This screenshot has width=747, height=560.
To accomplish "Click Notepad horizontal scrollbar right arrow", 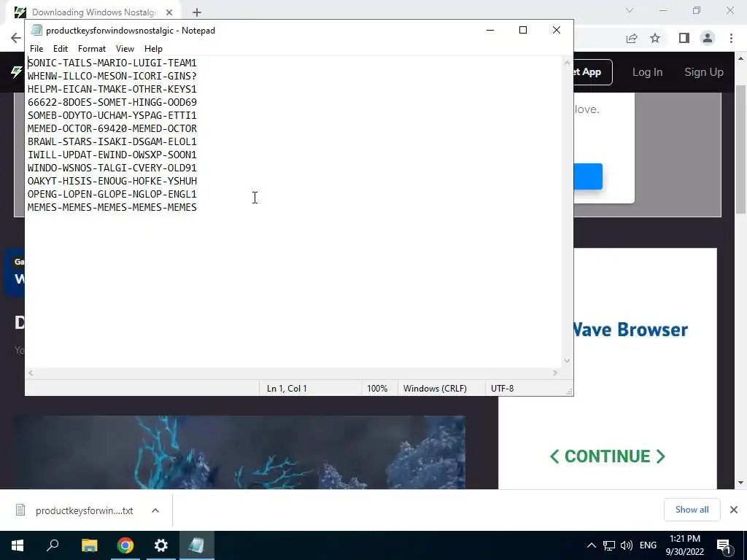I will pyautogui.click(x=555, y=373).
